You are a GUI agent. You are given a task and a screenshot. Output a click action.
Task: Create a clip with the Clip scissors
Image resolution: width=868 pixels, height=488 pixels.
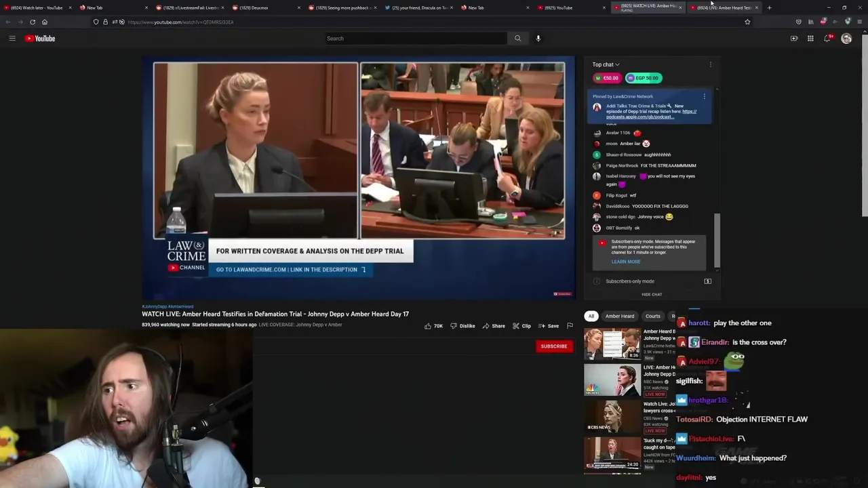pos(521,326)
